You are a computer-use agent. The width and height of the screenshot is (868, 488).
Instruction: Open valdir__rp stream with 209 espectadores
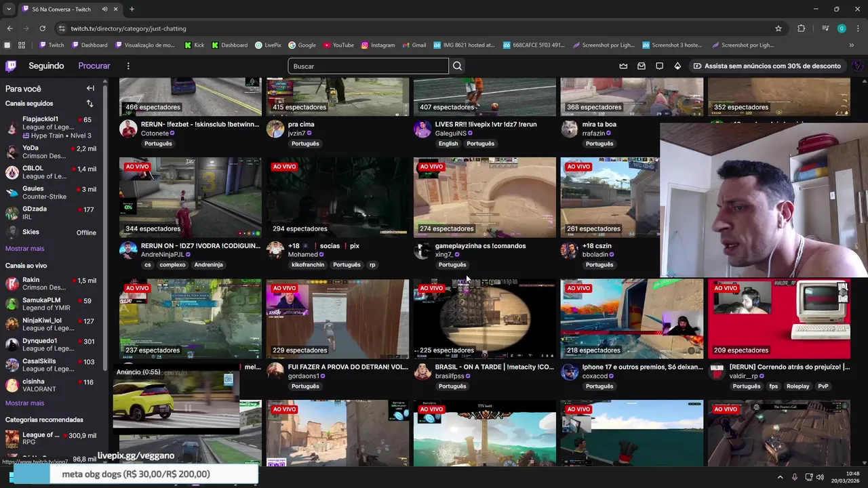tap(779, 319)
